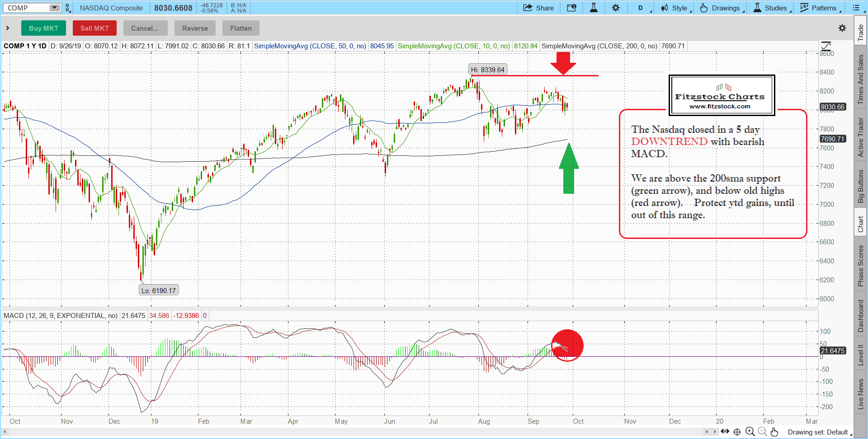Image resolution: width=868 pixels, height=439 pixels.
Task: Open the Style dropdown menu
Action: click(x=676, y=8)
